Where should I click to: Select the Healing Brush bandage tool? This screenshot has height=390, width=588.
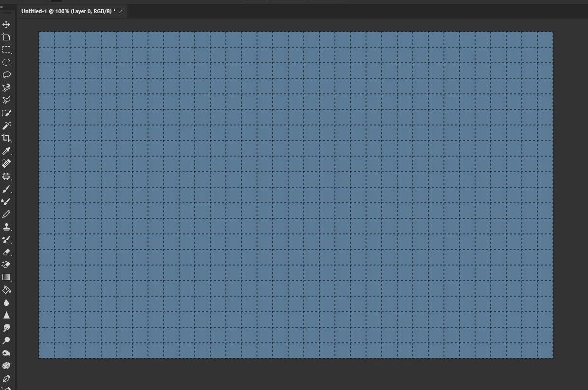[6, 163]
